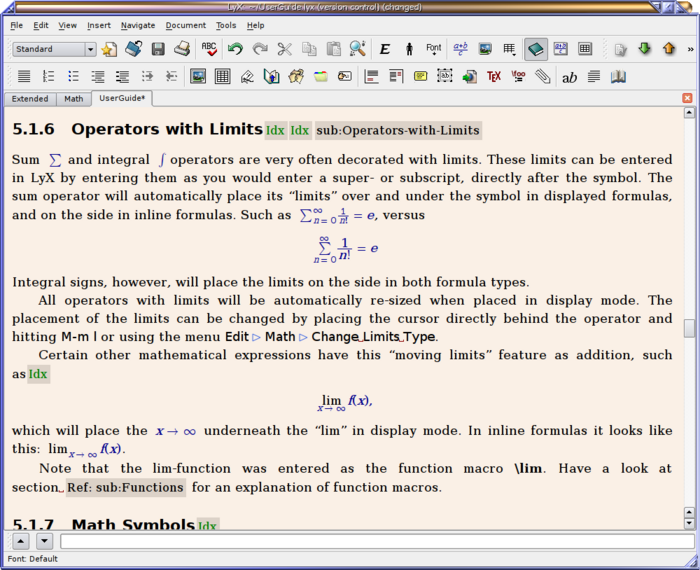Click the Ref: sub:Functions cross-reference
The width and height of the screenshot is (700, 570).
click(x=126, y=487)
